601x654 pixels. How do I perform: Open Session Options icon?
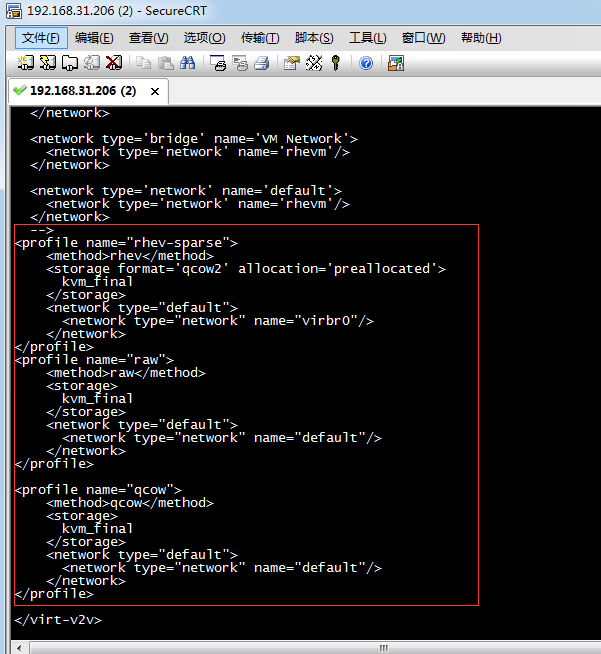tap(292, 63)
